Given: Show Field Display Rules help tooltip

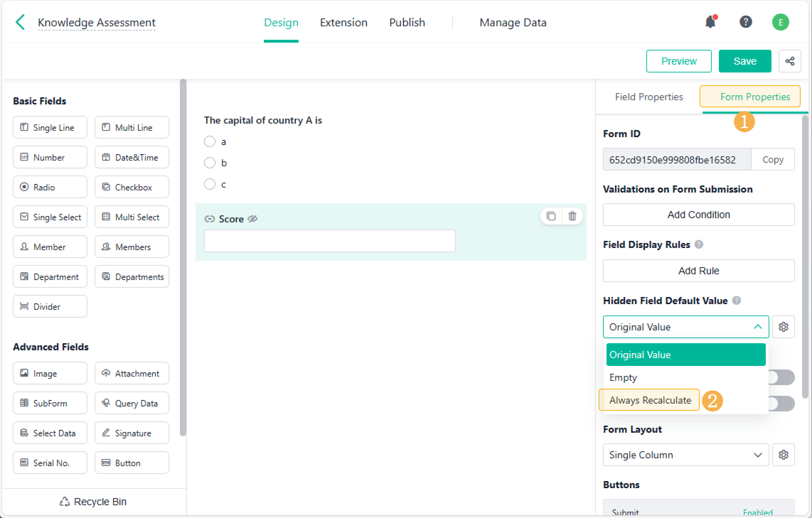Looking at the screenshot, I should [x=699, y=244].
